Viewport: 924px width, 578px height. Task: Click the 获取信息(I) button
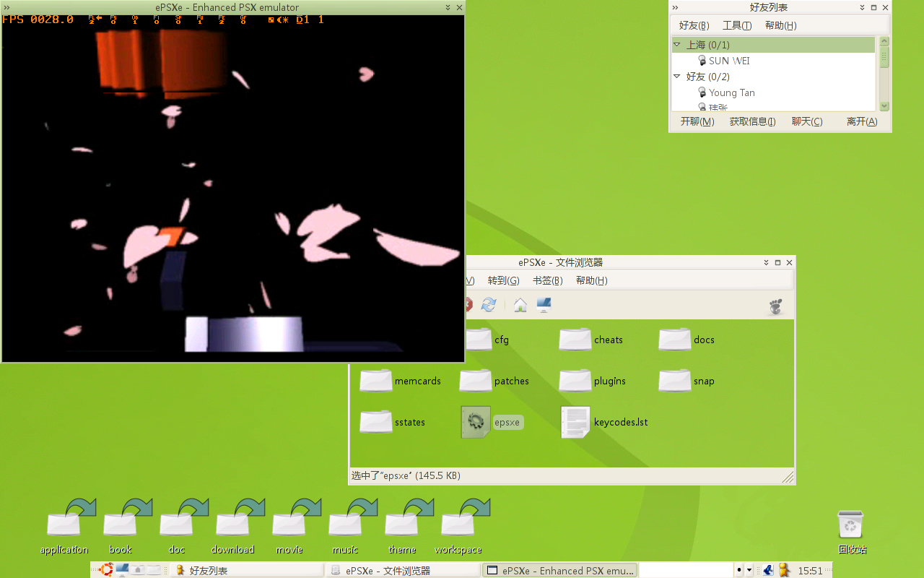tap(752, 121)
